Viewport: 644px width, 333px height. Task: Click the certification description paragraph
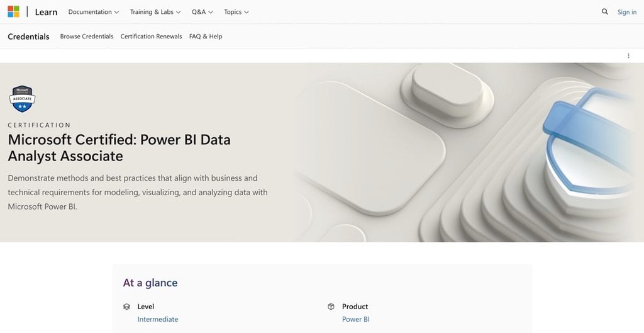(138, 193)
